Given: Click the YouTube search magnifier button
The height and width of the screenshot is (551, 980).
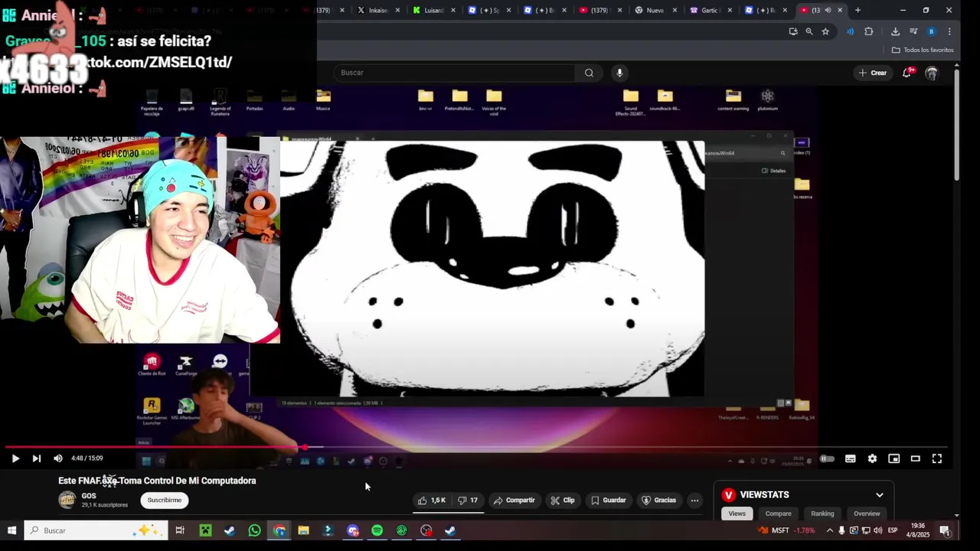Looking at the screenshot, I should pyautogui.click(x=589, y=73).
